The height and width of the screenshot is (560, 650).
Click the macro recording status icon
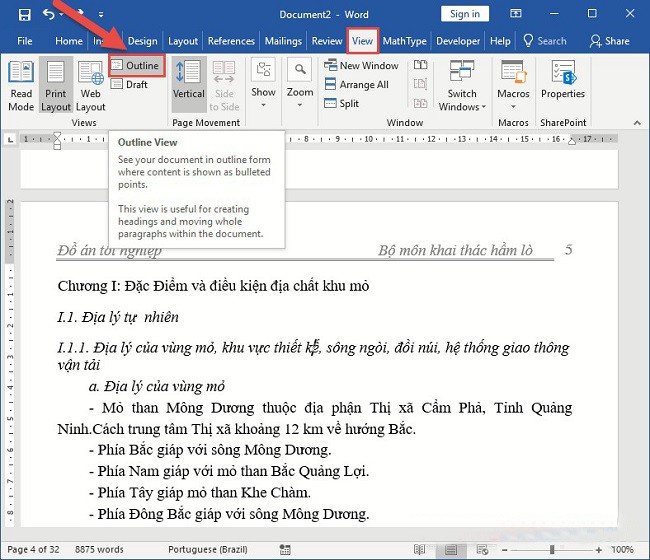(x=285, y=550)
